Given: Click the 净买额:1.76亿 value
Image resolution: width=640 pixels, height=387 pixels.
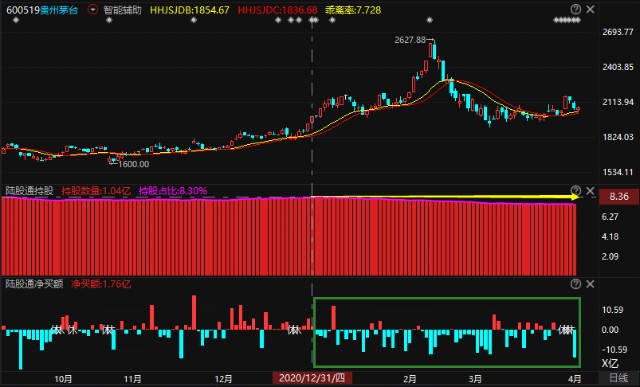Looking at the screenshot, I should (101, 284).
